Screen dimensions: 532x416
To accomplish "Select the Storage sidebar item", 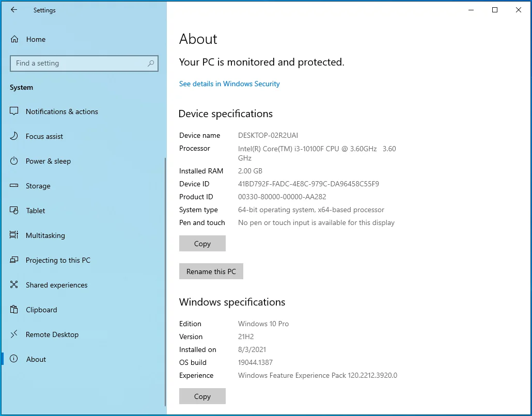I will tap(83, 186).
